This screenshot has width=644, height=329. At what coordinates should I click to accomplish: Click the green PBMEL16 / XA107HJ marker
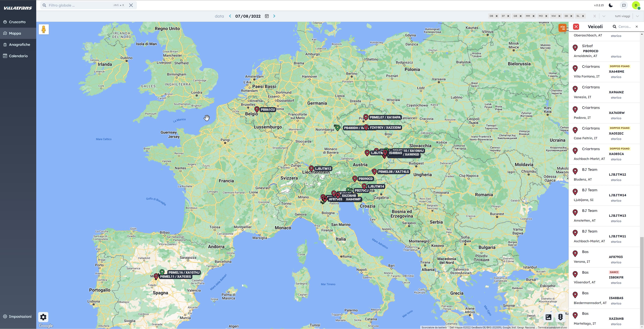(x=162, y=272)
